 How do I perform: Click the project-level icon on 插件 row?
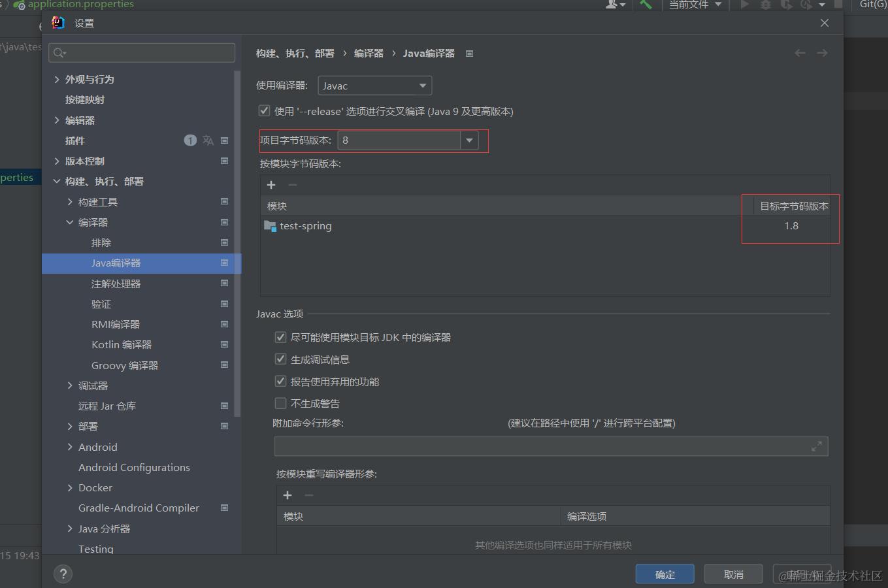coord(224,140)
